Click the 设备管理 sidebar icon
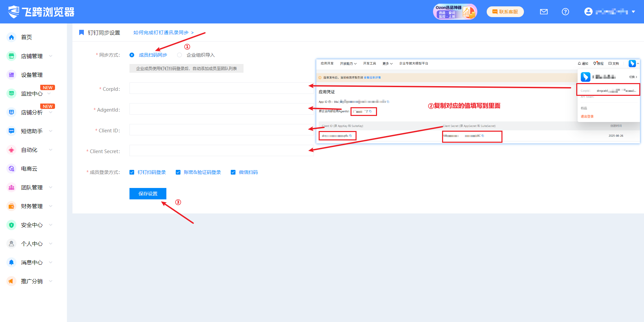 point(11,75)
